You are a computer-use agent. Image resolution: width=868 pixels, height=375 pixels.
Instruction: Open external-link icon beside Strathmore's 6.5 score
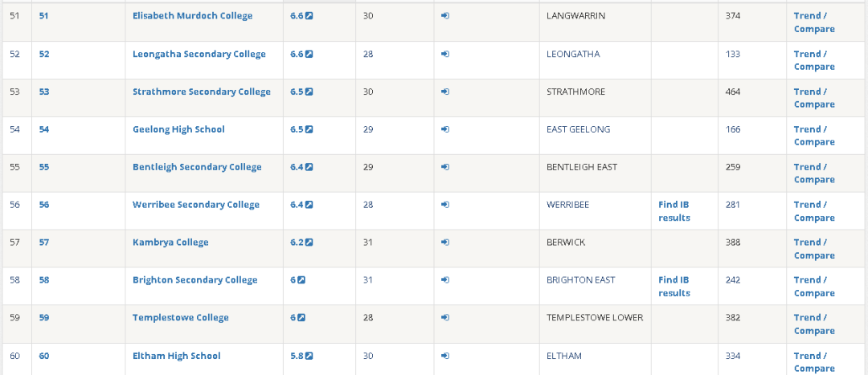click(x=309, y=92)
